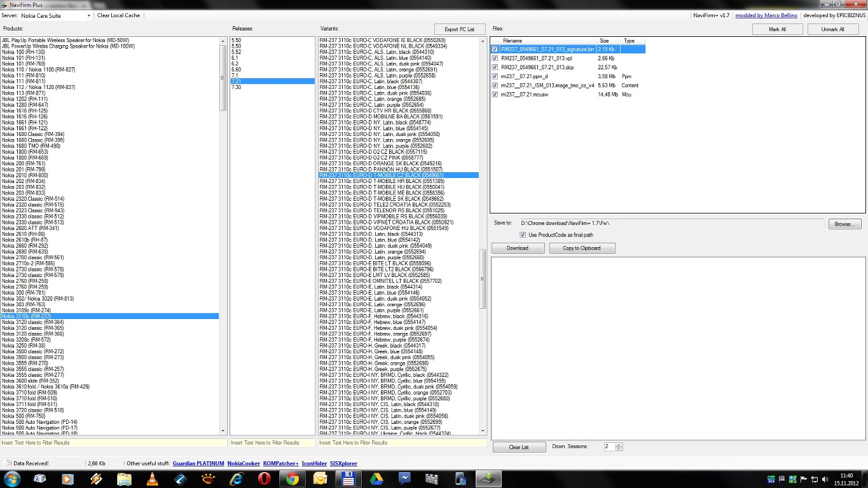This screenshot has height=488, width=868.
Task: Click the NaviFirm download arrow taskbar icon
Action: pos(488,479)
